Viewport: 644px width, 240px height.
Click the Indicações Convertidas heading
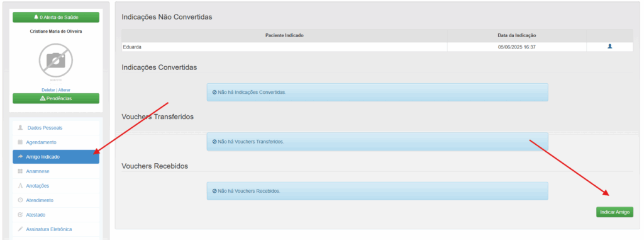159,67
